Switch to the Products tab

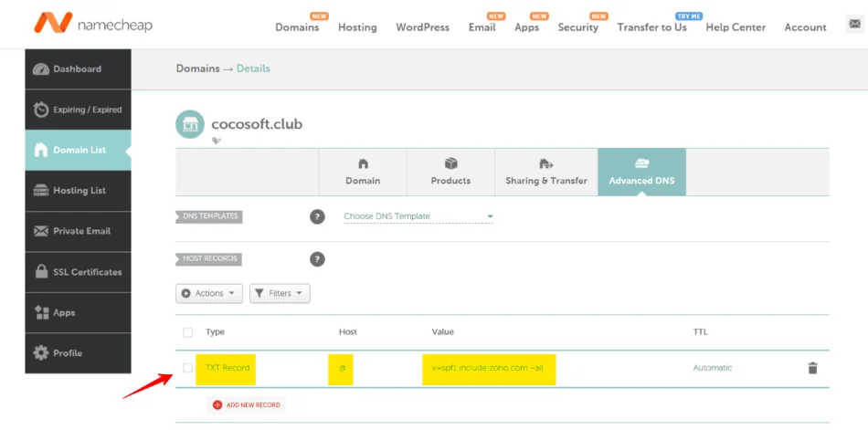coord(450,173)
